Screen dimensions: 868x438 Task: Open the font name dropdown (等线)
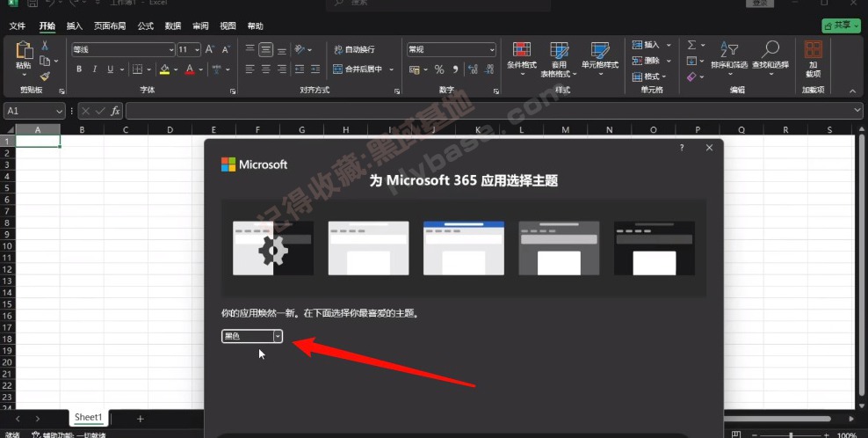(x=171, y=49)
